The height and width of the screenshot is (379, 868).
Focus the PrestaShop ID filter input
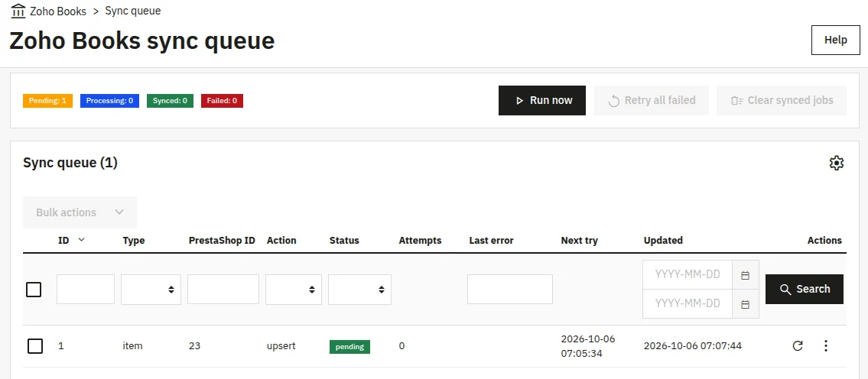point(223,290)
